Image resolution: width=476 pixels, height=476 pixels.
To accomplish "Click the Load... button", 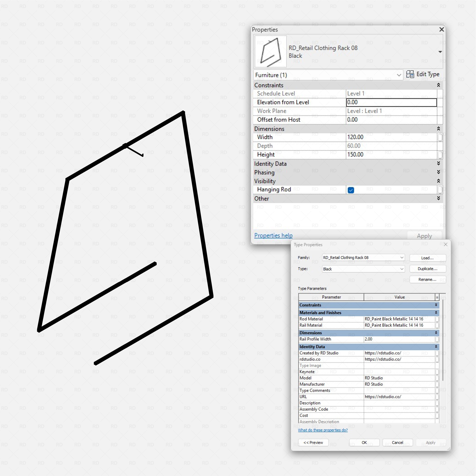I will point(428,258).
